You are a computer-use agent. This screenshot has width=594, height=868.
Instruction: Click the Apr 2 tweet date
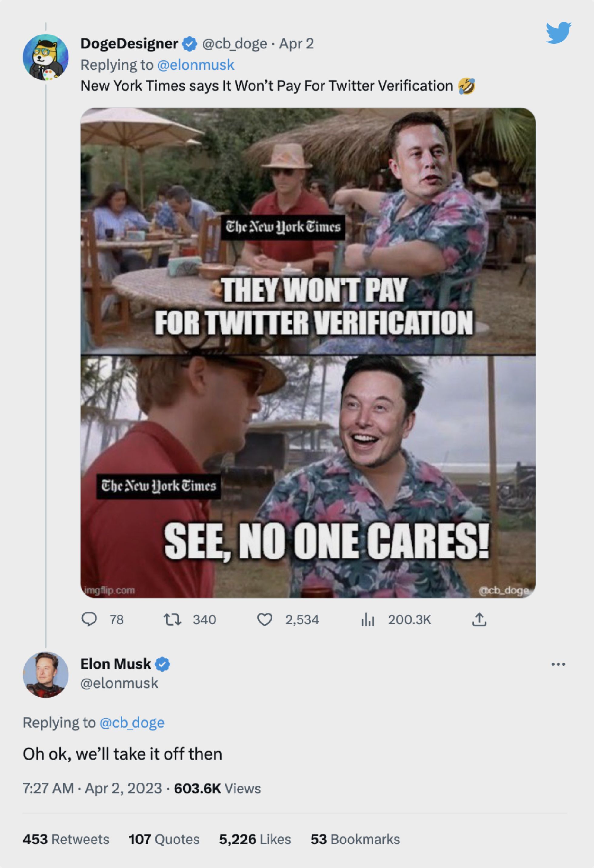pos(296,44)
